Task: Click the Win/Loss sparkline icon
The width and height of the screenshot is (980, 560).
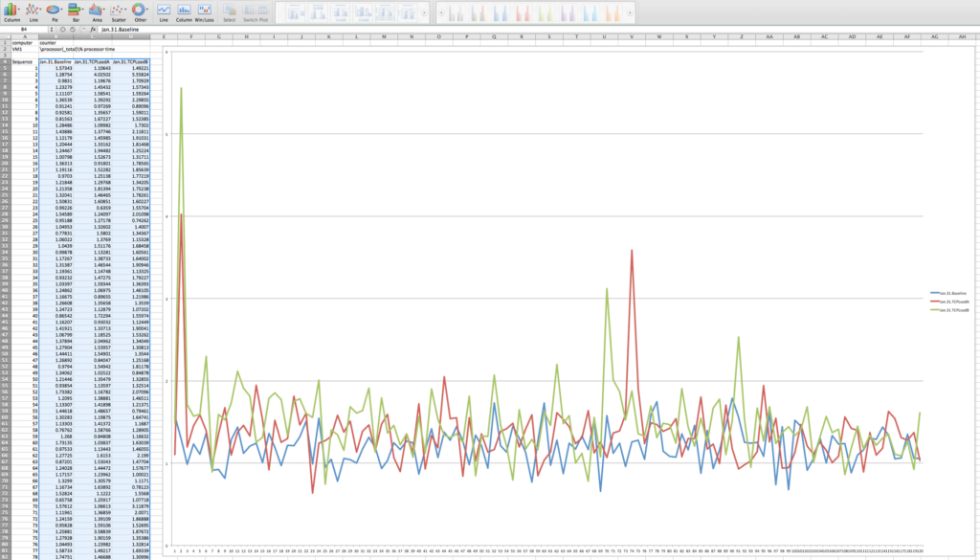Action: pyautogui.click(x=204, y=10)
